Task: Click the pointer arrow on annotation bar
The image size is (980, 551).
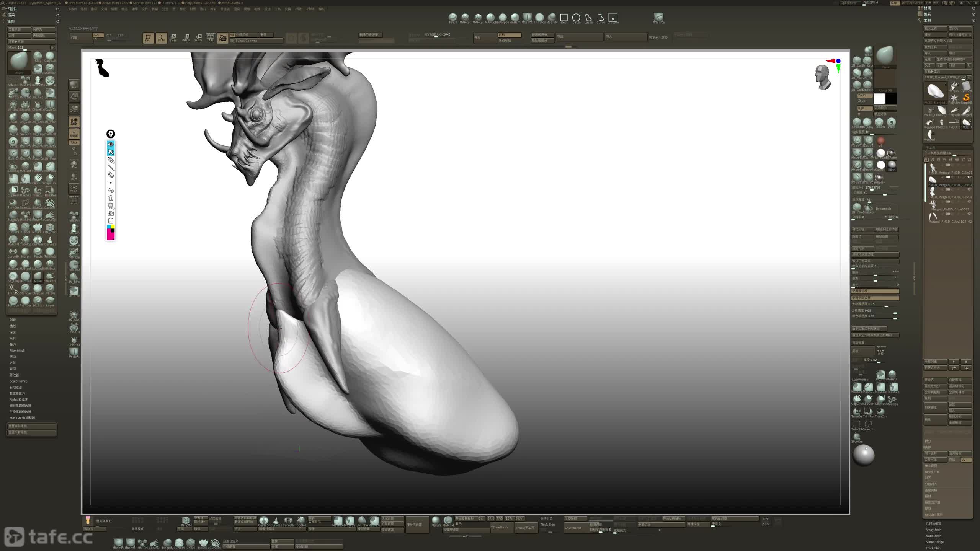Action: point(111,152)
